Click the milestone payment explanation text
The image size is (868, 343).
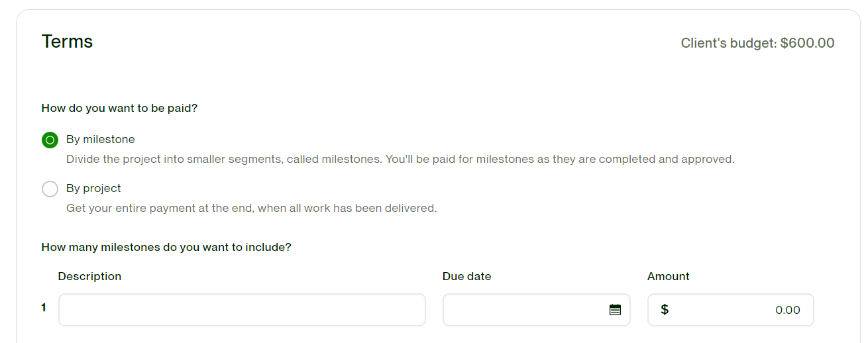click(x=400, y=160)
